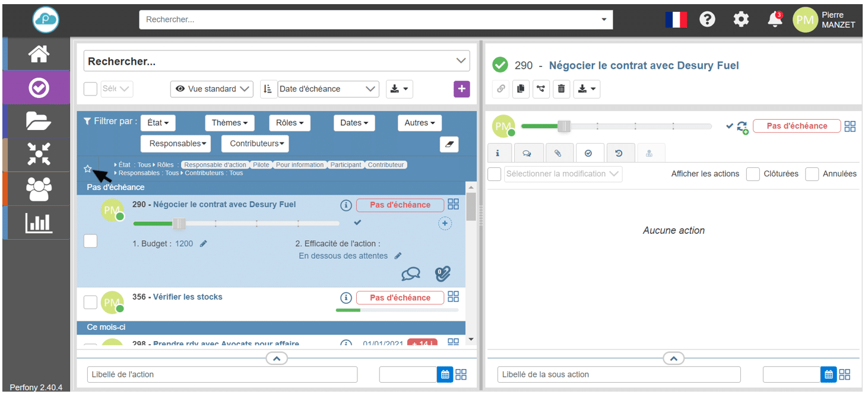Delete the action with the trash icon
Image resolution: width=868 pixels, height=394 pixels.
[561, 89]
